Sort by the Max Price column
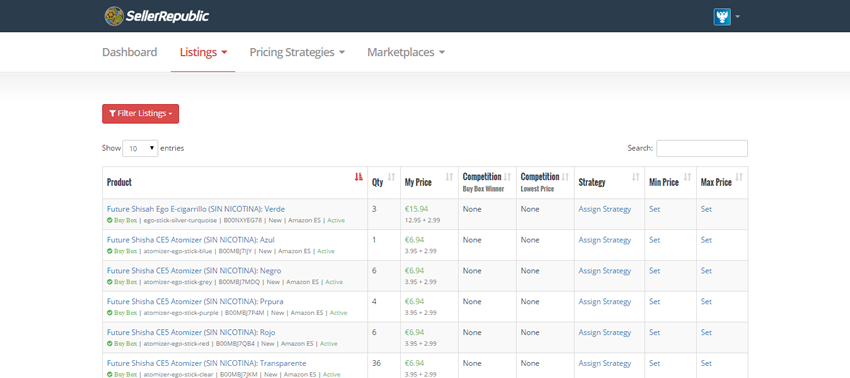Viewport: 850px width, 378px height. pos(722,182)
